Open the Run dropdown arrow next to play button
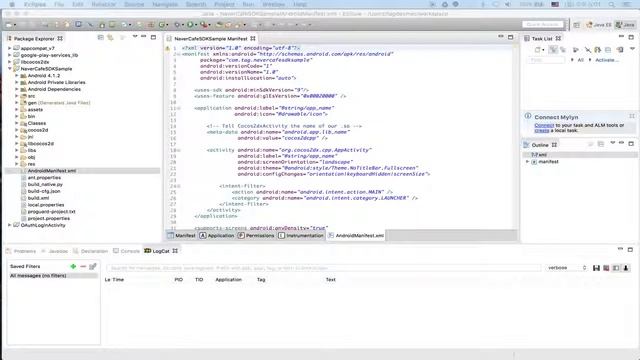Screen dimensions: 640x360 pyautogui.click(x=195, y=25)
